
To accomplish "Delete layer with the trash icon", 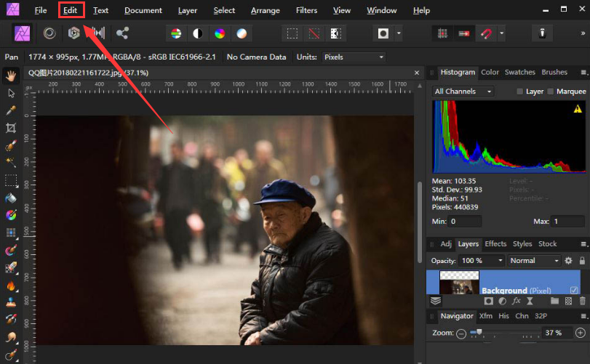I will click(583, 300).
